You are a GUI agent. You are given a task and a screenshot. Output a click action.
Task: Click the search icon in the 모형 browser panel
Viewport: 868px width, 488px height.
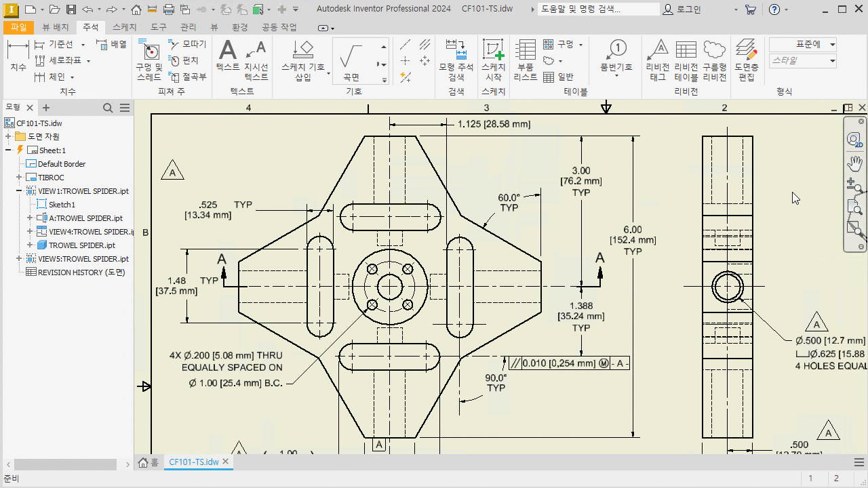tap(108, 108)
